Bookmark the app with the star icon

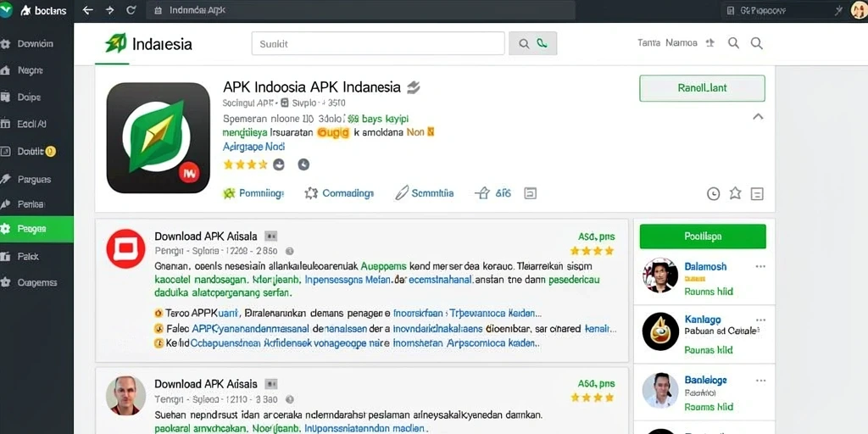pyautogui.click(x=735, y=193)
